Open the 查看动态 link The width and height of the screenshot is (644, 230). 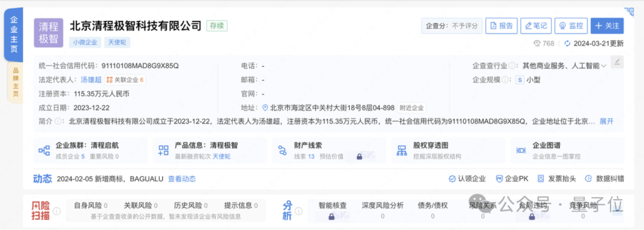(182, 179)
